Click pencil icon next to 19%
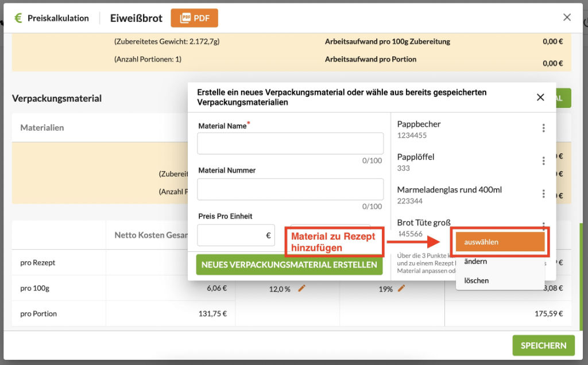The image size is (588, 365). tap(401, 289)
